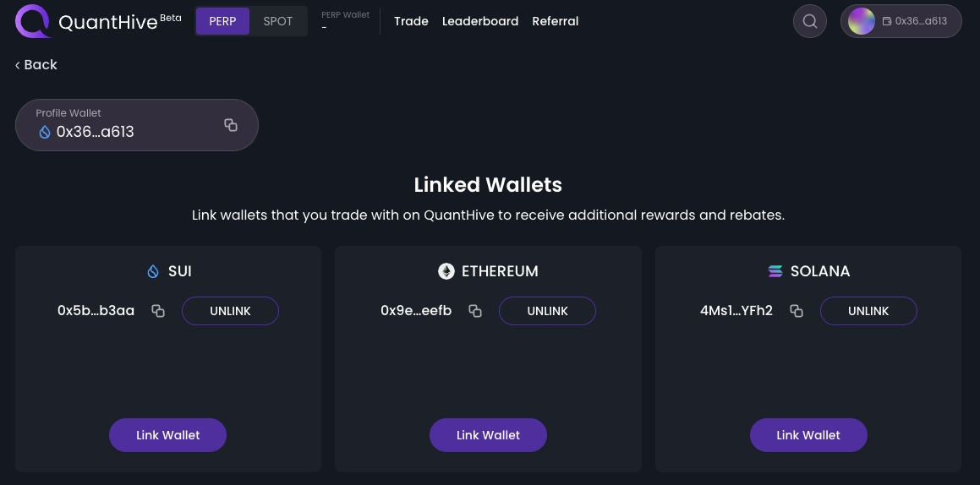
Task: Link a wallet under Ethereum
Action: point(488,435)
